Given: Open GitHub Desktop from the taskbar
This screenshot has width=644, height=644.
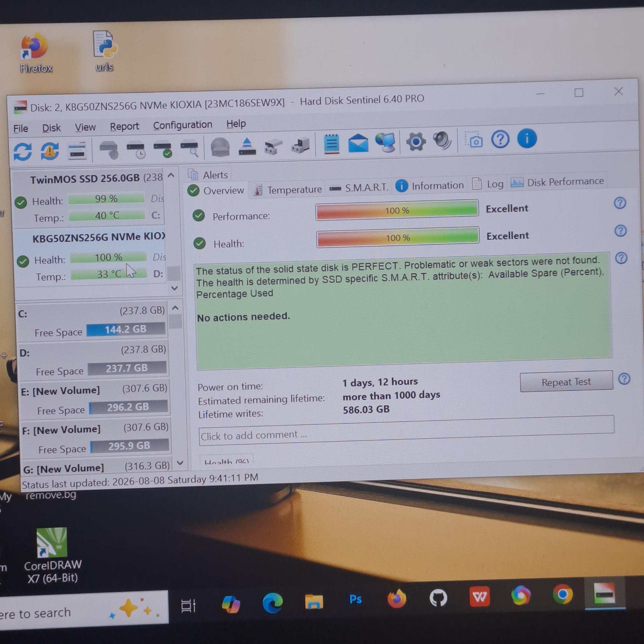Looking at the screenshot, I should coord(438,598).
